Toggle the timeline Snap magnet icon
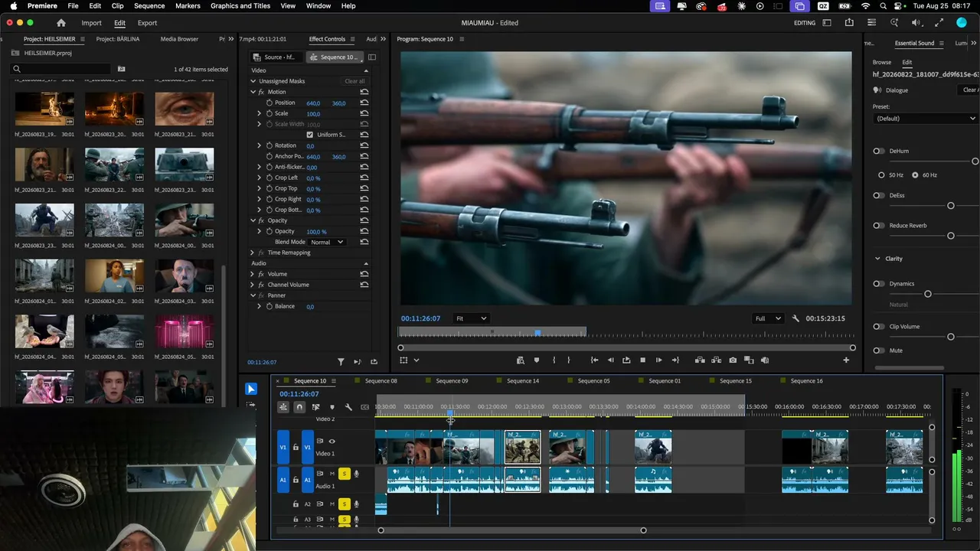Viewport: 980px width, 551px height. (299, 407)
